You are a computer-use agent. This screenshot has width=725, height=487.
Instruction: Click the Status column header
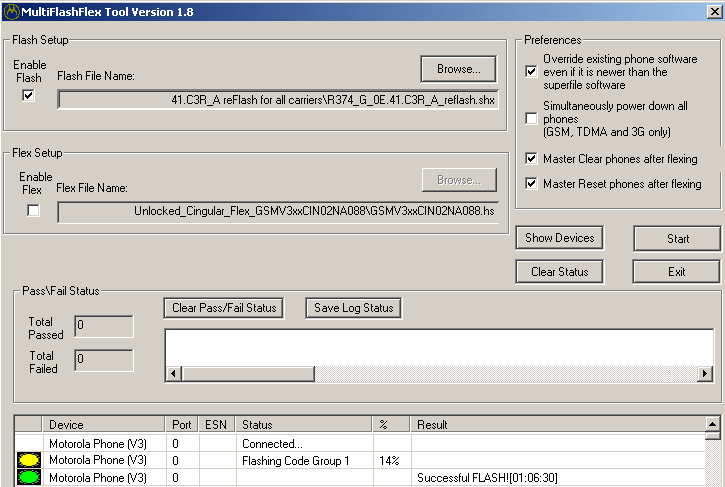[304, 425]
